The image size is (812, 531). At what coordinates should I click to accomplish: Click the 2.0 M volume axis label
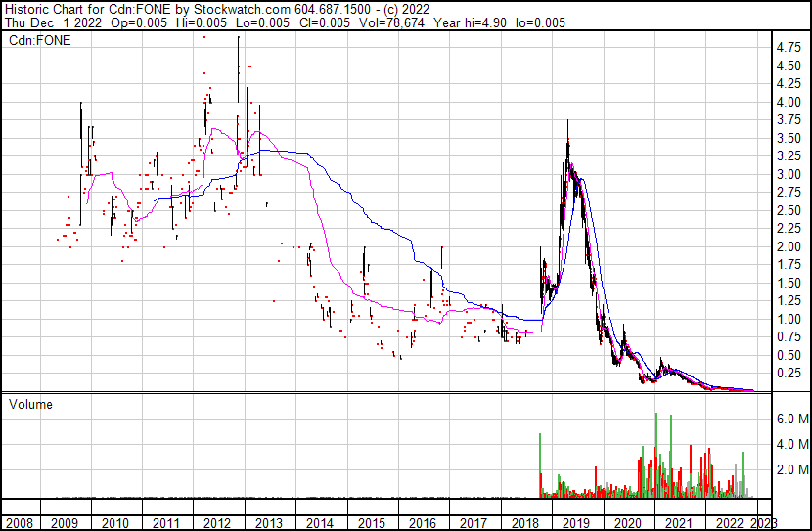tap(790, 470)
